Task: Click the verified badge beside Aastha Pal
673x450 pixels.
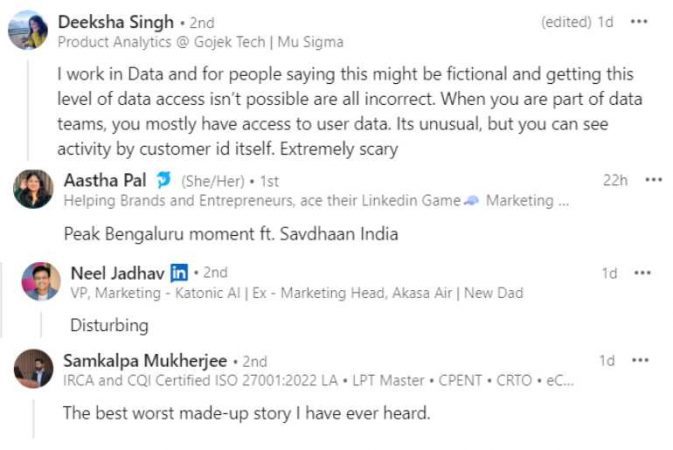Action: 163,181
